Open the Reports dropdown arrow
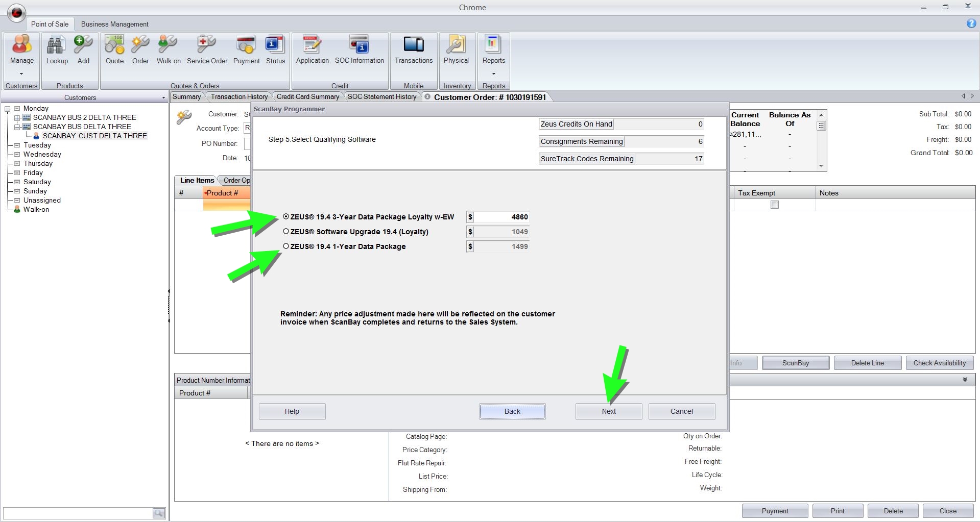 (493, 73)
